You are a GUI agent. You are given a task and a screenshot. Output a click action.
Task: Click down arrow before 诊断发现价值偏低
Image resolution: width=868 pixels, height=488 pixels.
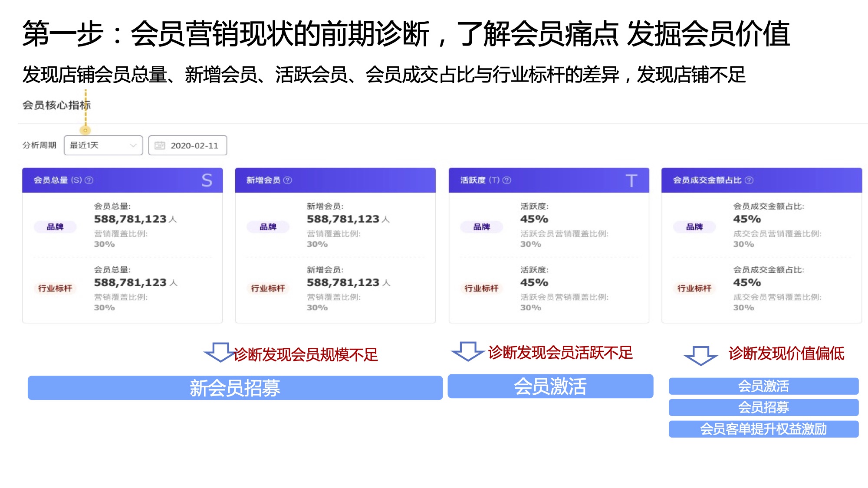pyautogui.click(x=700, y=355)
